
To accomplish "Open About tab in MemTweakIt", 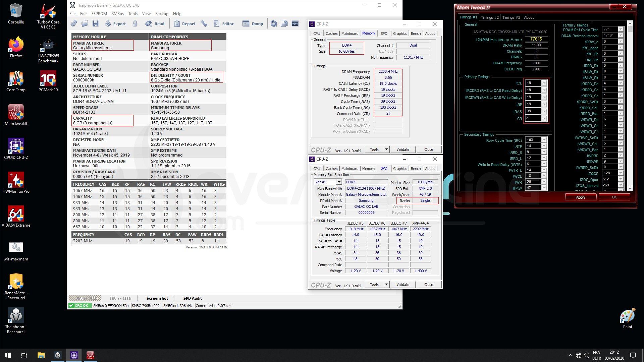I will [529, 17].
